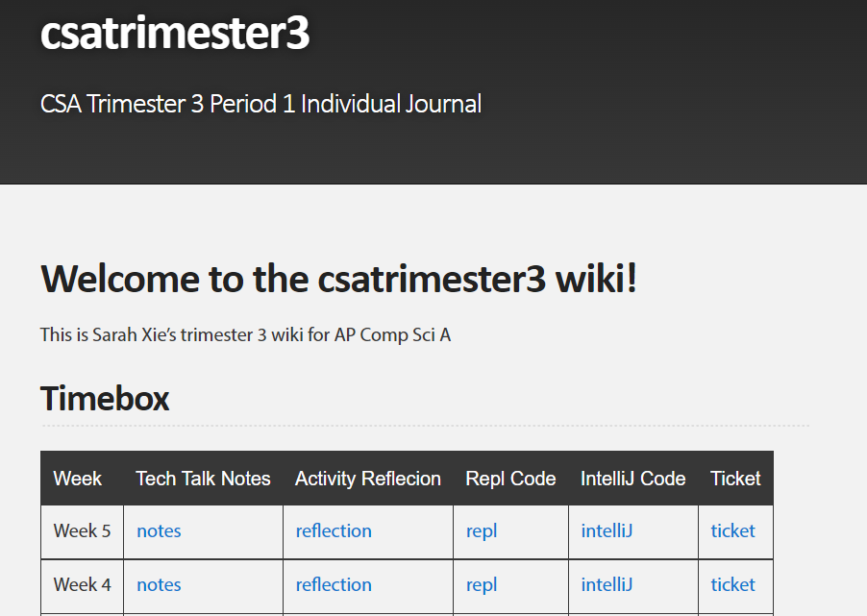Open Week 4 notes link
This screenshot has width=867, height=616.
(x=159, y=585)
